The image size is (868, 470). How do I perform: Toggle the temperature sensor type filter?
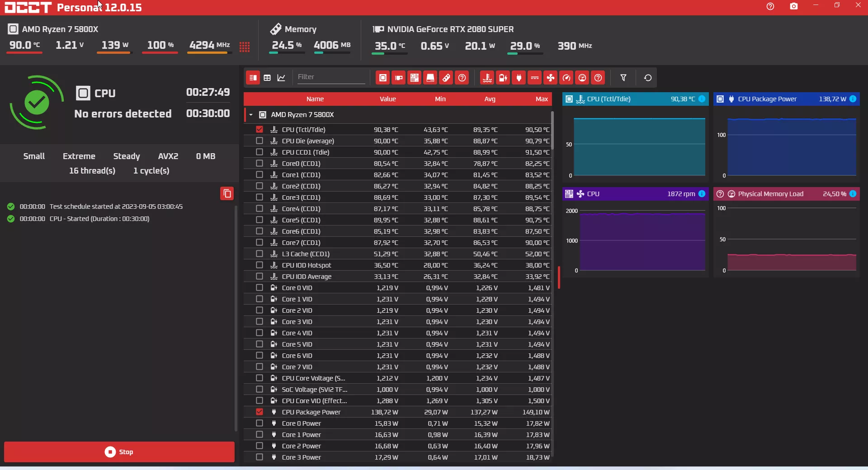[487, 78]
